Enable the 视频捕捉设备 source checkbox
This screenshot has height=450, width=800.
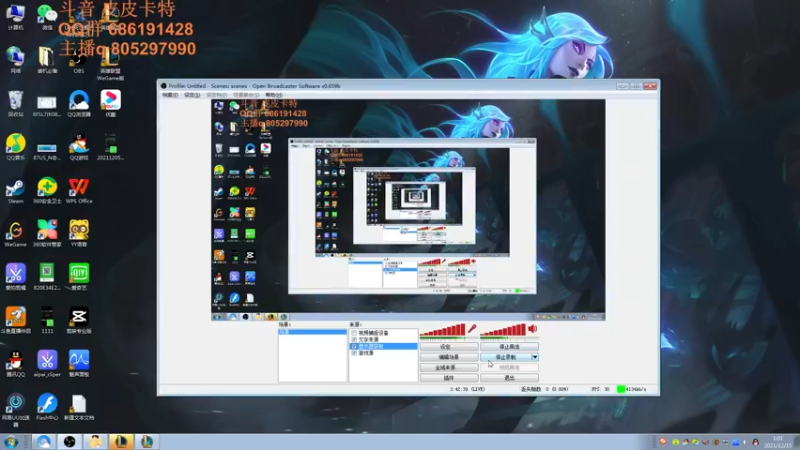pos(354,333)
